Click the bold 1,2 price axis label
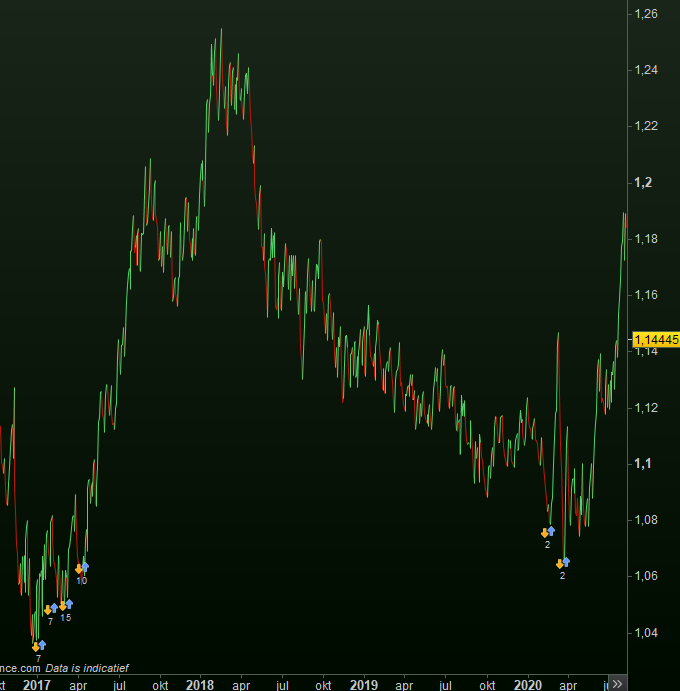The image size is (680, 691). point(643,182)
